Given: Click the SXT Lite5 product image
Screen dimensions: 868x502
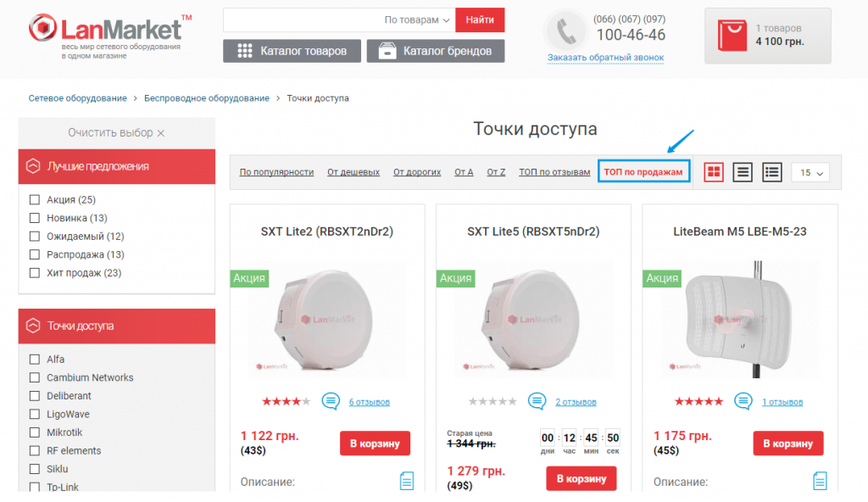Looking at the screenshot, I should (x=534, y=320).
